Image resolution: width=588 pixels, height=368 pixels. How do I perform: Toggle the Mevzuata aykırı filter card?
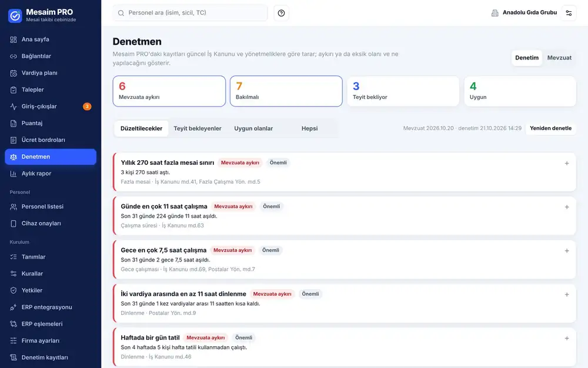click(x=169, y=91)
